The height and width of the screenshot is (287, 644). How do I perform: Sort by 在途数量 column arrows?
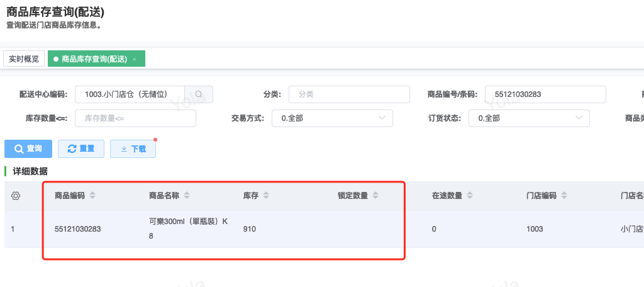pyautogui.click(x=469, y=196)
